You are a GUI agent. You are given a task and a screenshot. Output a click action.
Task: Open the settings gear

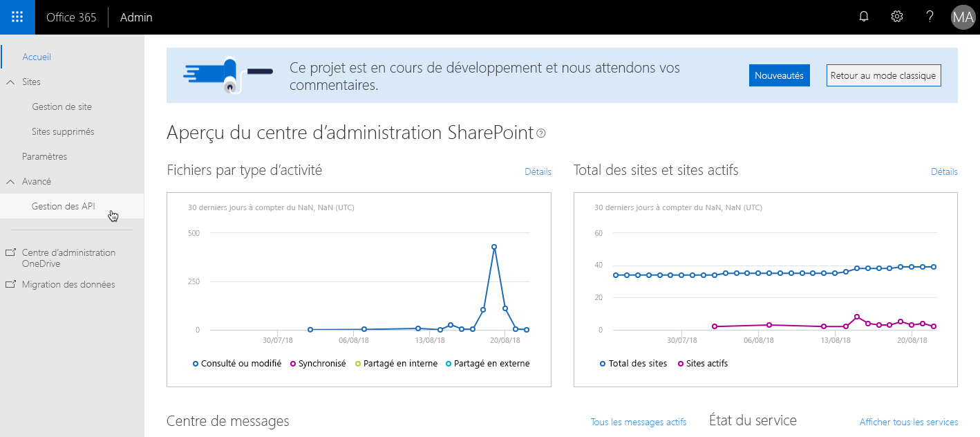[896, 16]
